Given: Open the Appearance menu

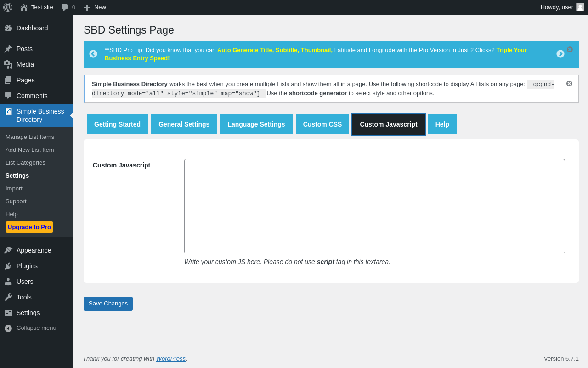Looking at the screenshot, I should (x=37, y=250).
